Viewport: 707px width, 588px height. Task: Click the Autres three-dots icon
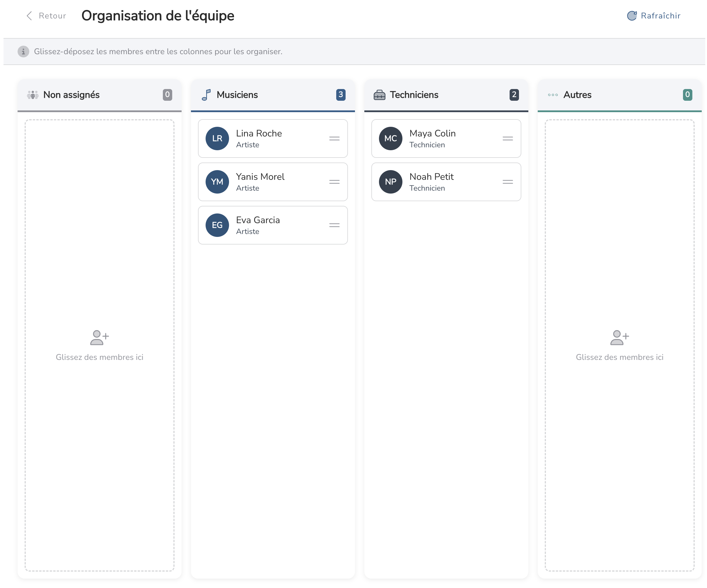pyautogui.click(x=553, y=95)
